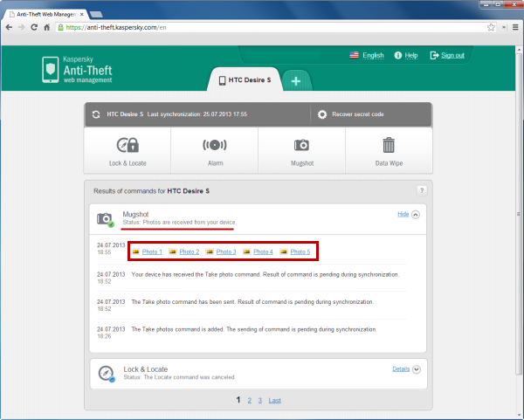The height and width of the screenshot is (420, 524).
Task: Click the image icon beside Photo 2
Action: click(172, 251)
